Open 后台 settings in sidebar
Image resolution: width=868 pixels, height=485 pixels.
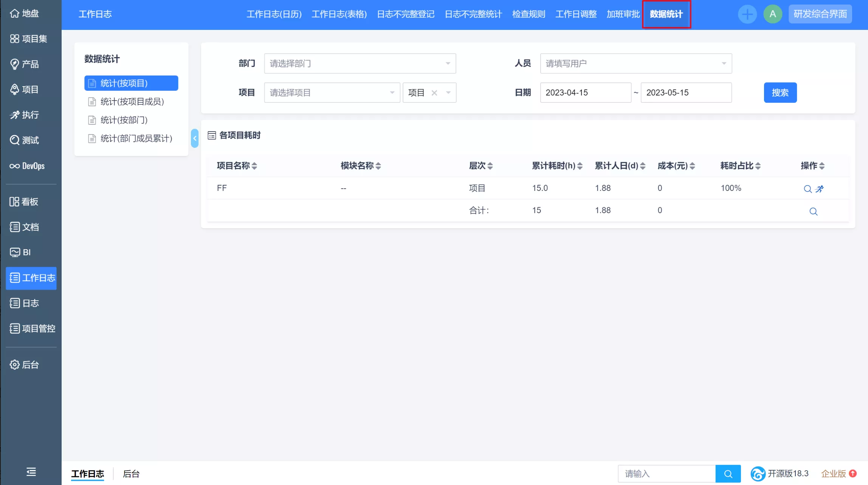[25, 364]
